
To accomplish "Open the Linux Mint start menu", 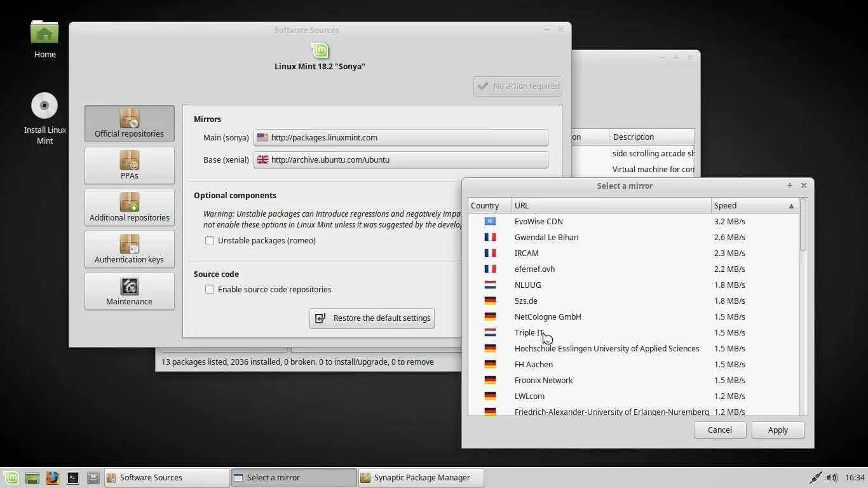I will click(11, 477).
